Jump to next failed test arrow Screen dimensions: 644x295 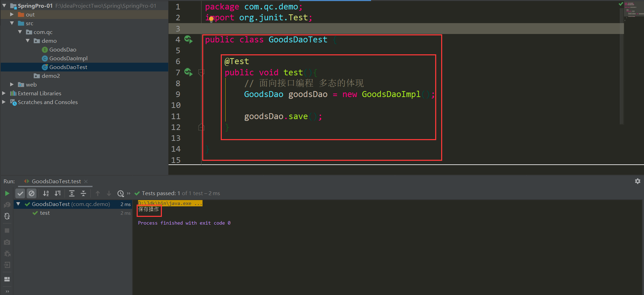109,193
